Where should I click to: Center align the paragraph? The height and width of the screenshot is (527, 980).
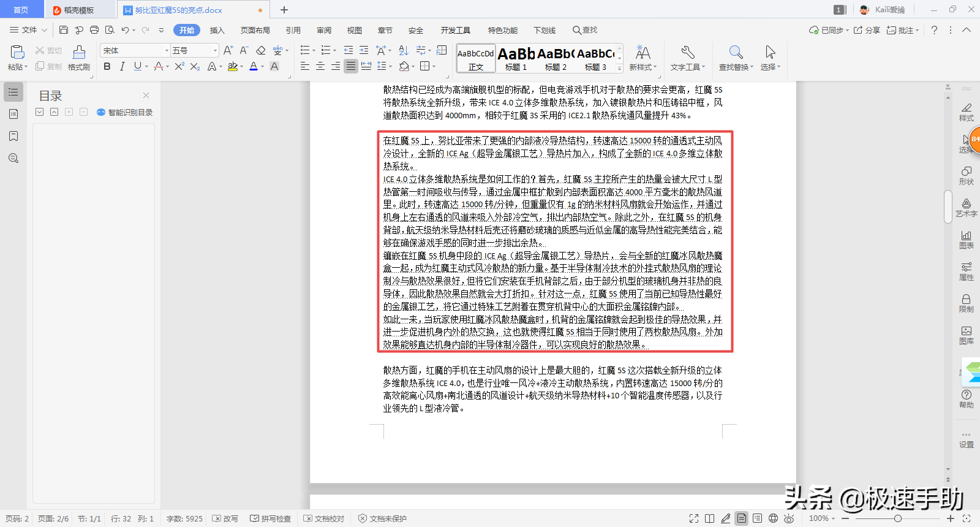pos(320,66)
